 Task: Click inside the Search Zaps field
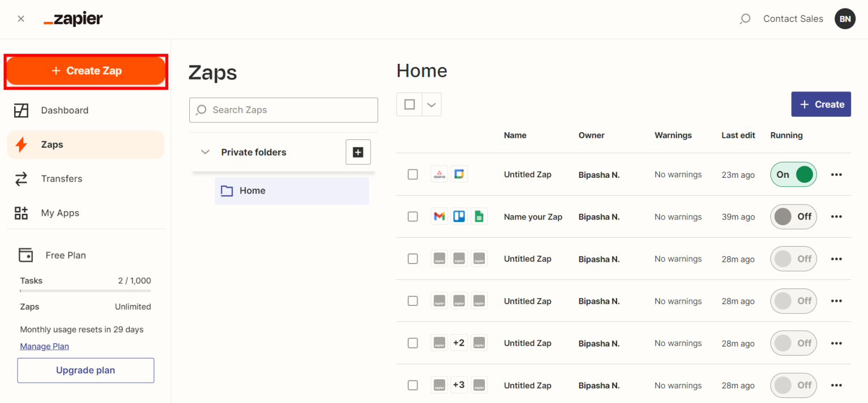pyautogui.click(x=283, y=109)
